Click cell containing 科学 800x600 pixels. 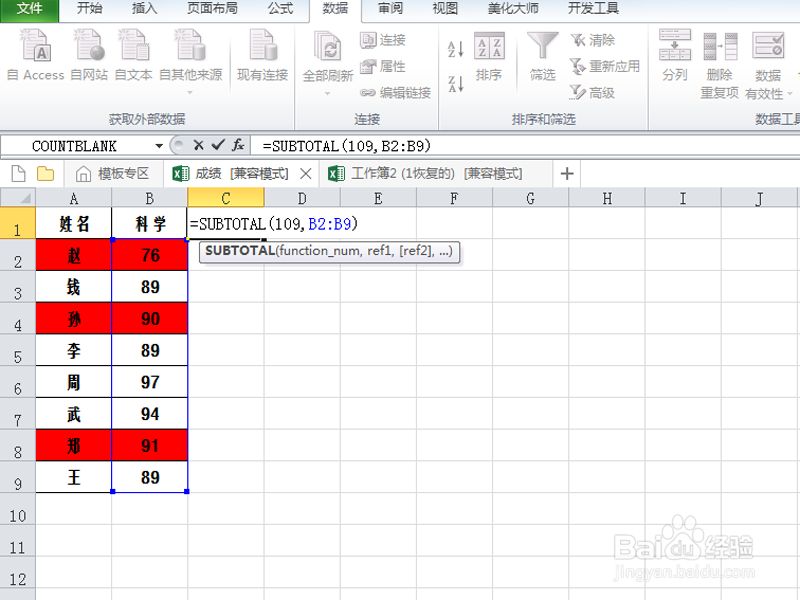pos(149,223)
